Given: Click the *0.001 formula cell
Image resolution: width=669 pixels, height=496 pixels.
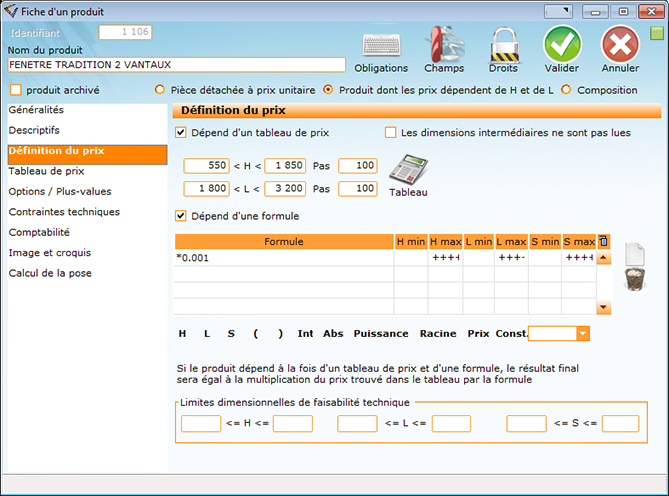Looking at the screenshot, I should tap(284, 258).
